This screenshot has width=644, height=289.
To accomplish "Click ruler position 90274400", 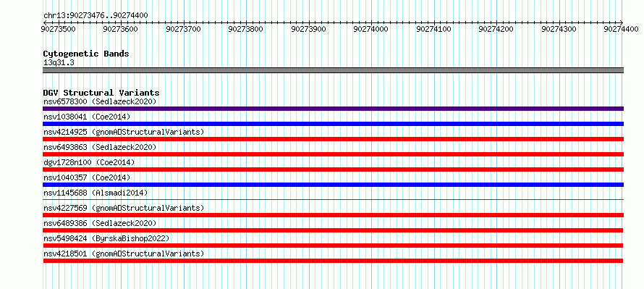I will 621,29.
